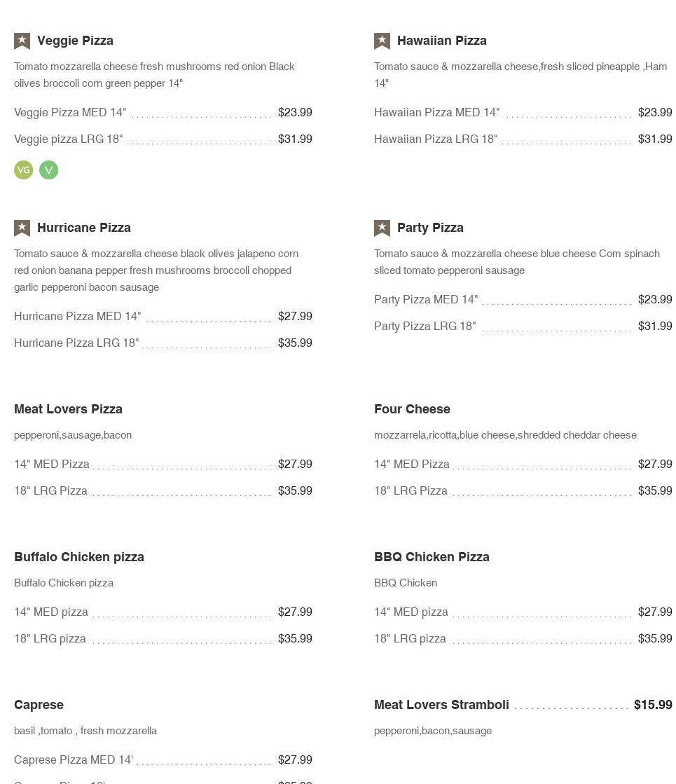676x784 pixels.
Task: Choose Hawaiian Pizza LRG 18" option
Action: pos(436,139)
